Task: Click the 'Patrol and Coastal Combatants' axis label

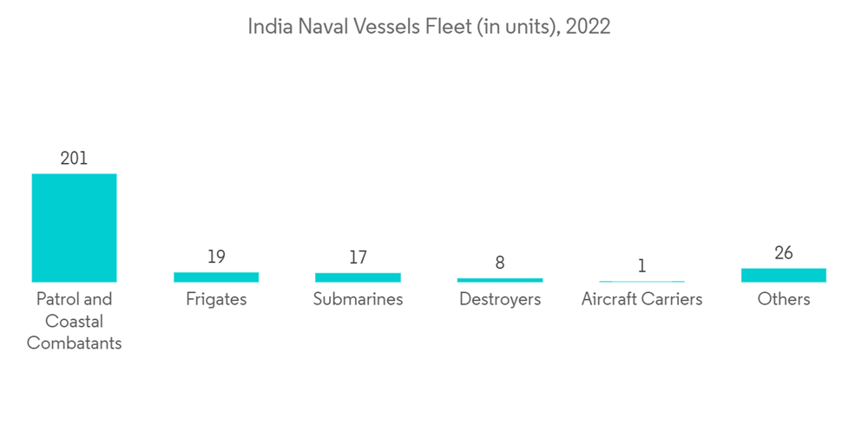Action: (x=74, y=321)
